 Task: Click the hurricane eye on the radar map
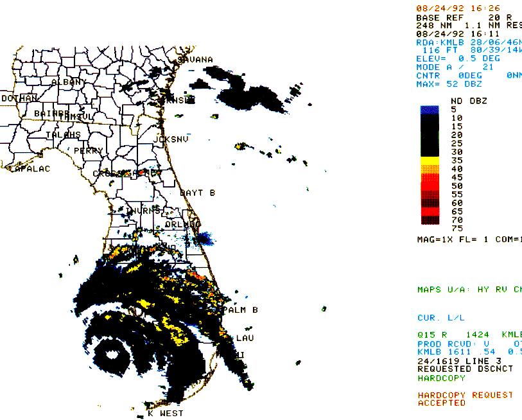pyautogui.click(x=112, y=354)
